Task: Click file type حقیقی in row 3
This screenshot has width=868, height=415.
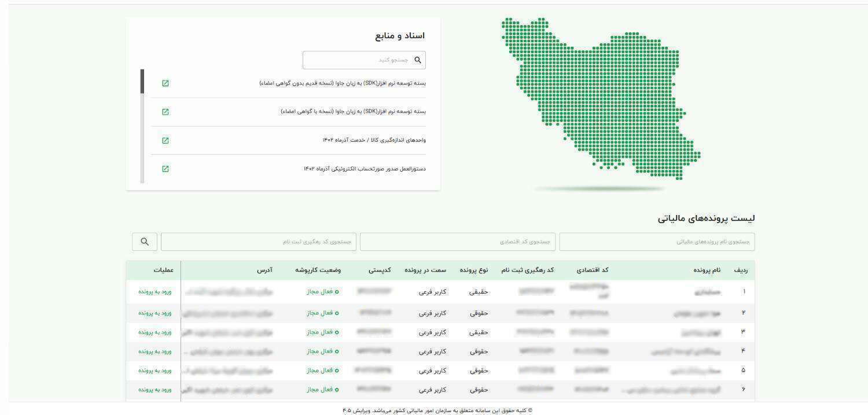Action: [x=479, y=332]
